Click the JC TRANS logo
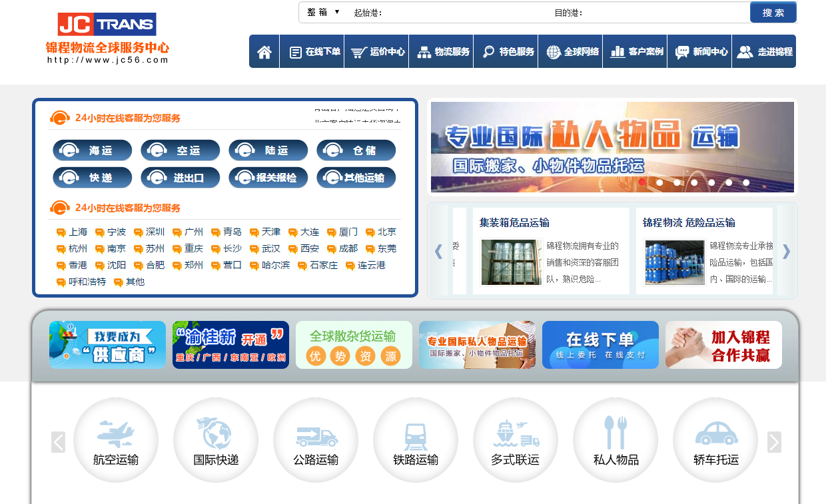This screenshot has width=826, height=504. click(107, 39)
